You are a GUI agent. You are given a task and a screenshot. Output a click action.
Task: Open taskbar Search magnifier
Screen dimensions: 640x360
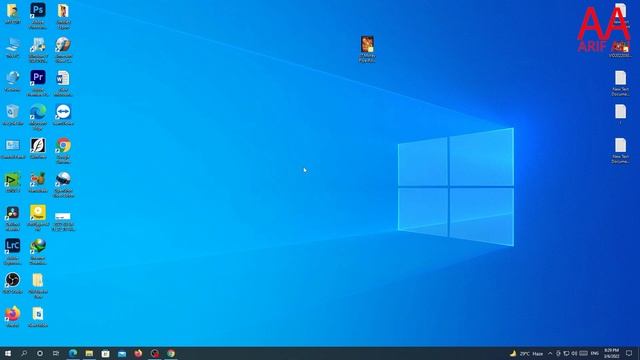(24, 353)
